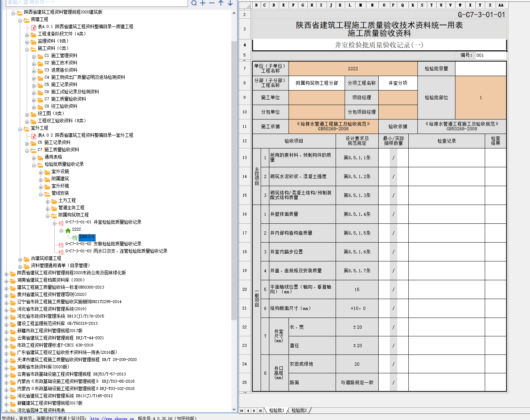This screenshot has height=420, width=530.
Task: Click the down arrow icon
Action: coord(230,3)
